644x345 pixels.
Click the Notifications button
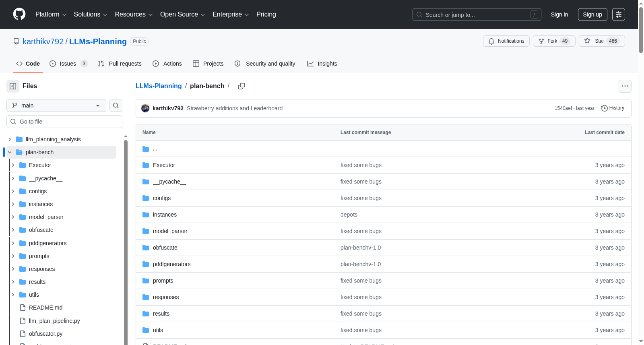coord(506,41)
